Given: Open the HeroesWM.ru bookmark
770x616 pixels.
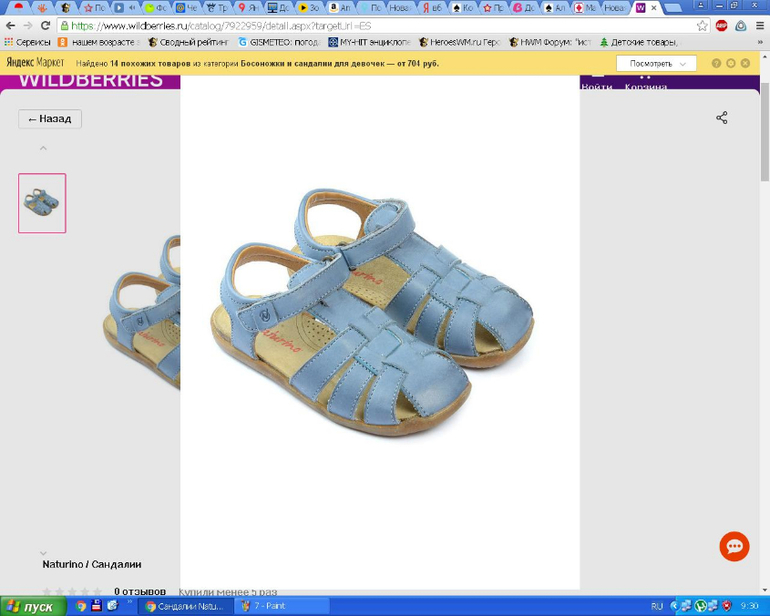Looking at the screenshot, I should (458, 43).
